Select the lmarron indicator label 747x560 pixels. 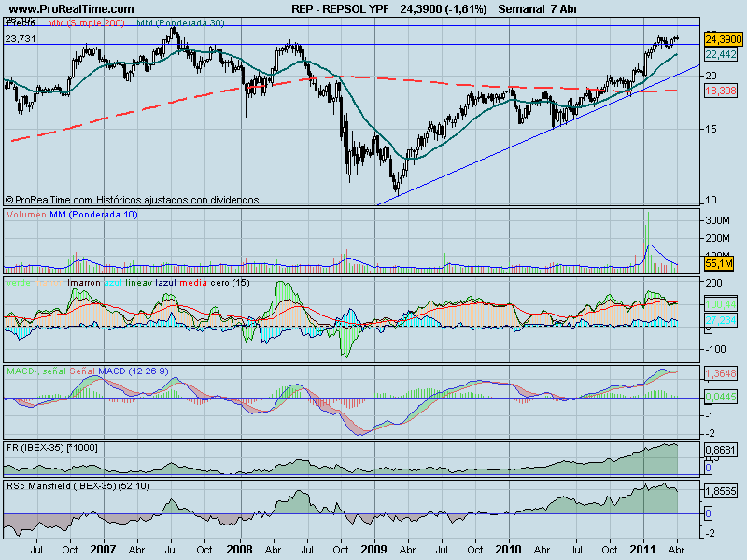[84, 283]
